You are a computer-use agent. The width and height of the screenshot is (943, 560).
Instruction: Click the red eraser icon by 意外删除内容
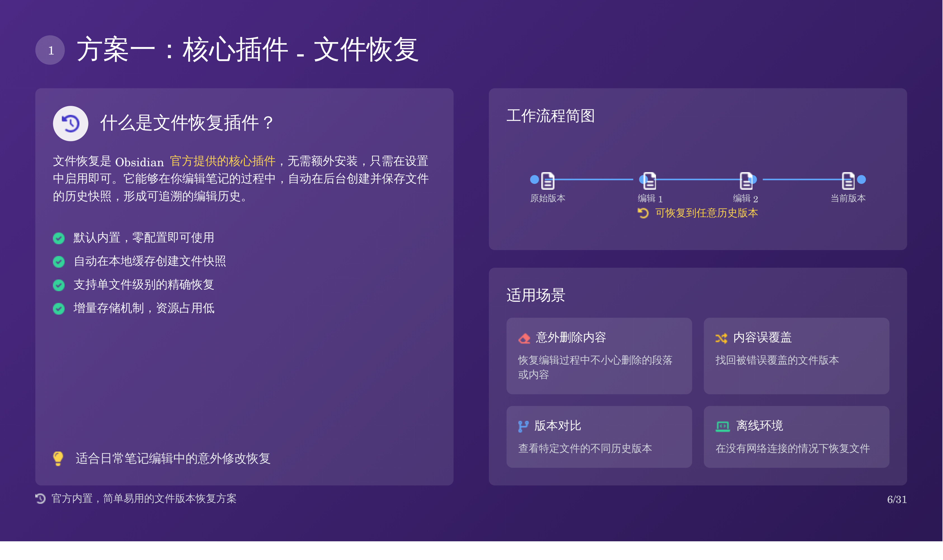pyautogui.click(x=524, y=338)
